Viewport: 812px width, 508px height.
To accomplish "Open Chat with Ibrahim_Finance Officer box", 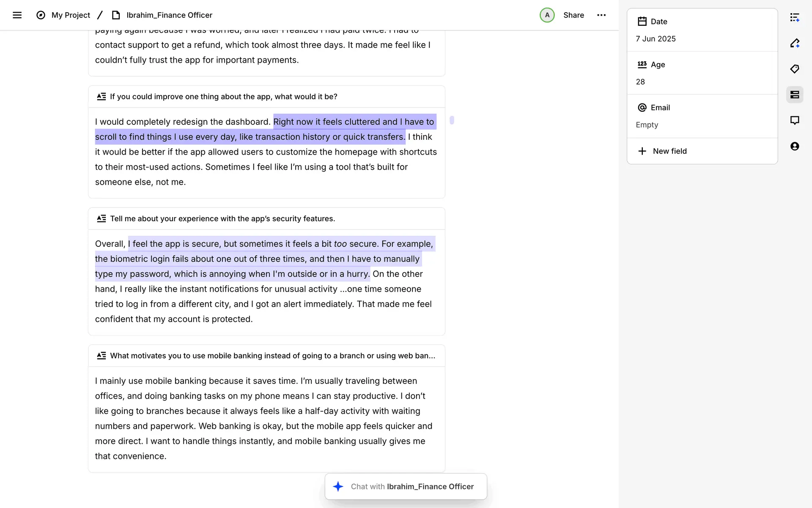I will coord(406,486).
